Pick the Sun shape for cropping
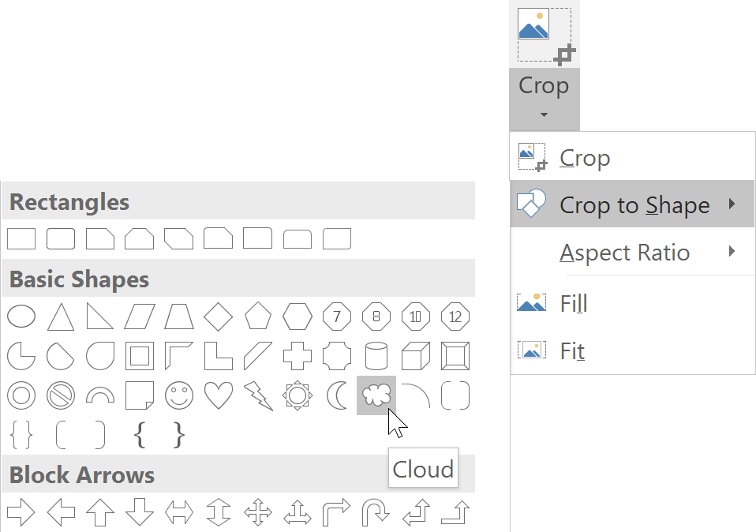756x532 pixels. (x=297, y=395)
